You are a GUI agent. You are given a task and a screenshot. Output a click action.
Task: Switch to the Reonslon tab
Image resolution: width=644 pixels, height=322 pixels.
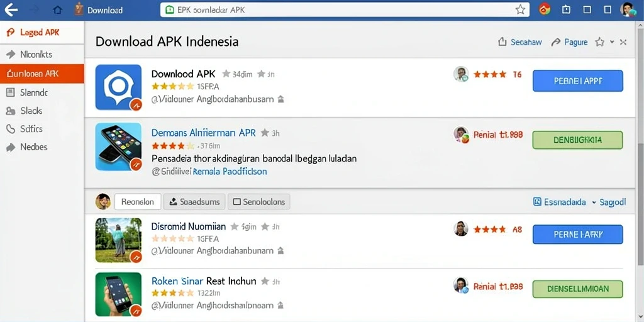[x=137, y=202]
